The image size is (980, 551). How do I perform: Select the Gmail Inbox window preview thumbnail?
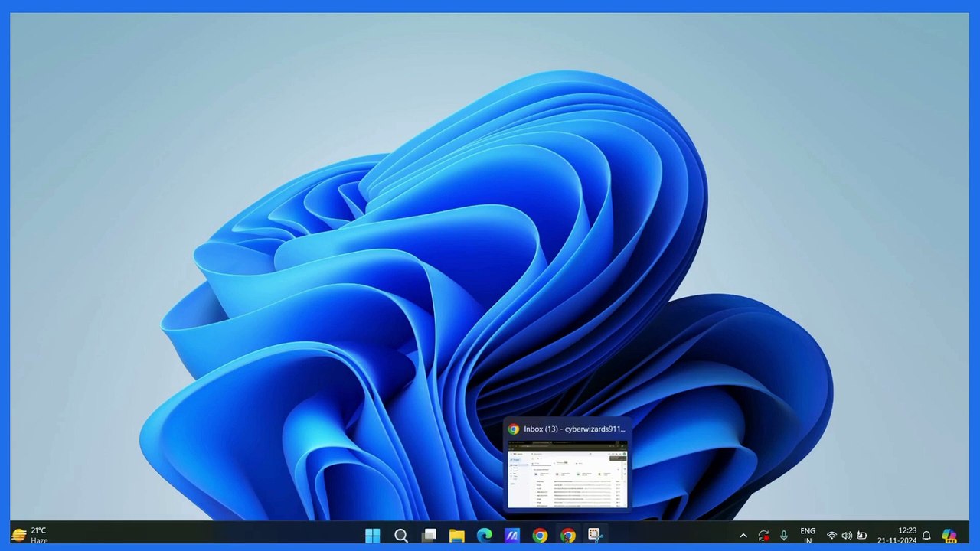tap(567, 474)
